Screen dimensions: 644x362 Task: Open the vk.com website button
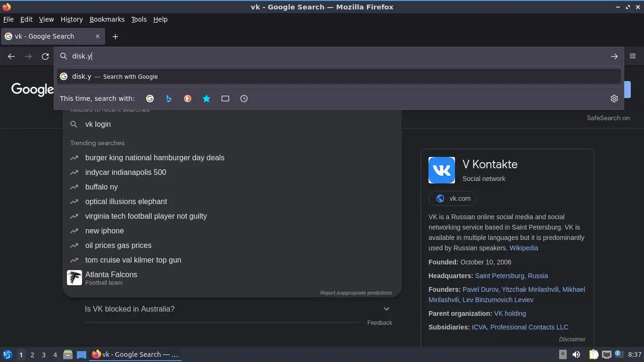point(453,198)
